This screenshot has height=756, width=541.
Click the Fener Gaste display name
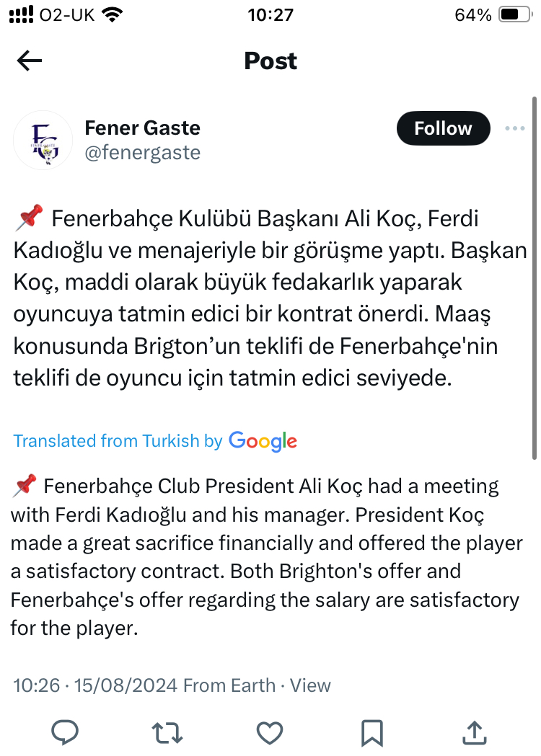(142, 128)
